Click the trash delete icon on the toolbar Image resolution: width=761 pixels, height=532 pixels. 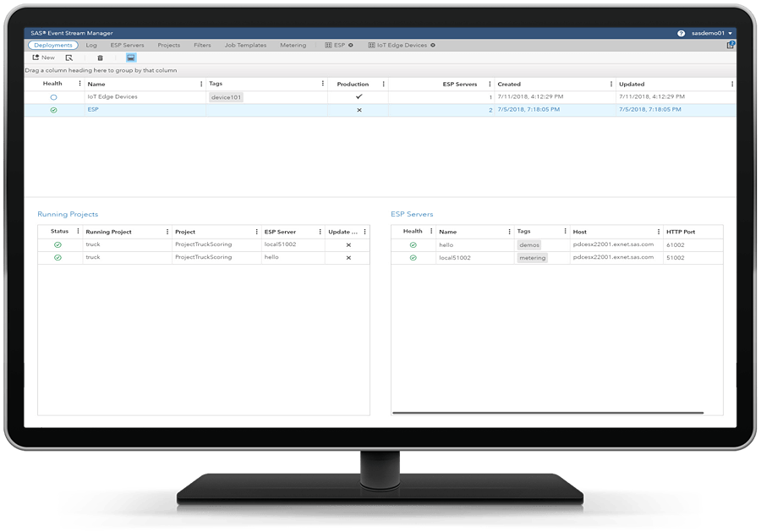[100, 58]
